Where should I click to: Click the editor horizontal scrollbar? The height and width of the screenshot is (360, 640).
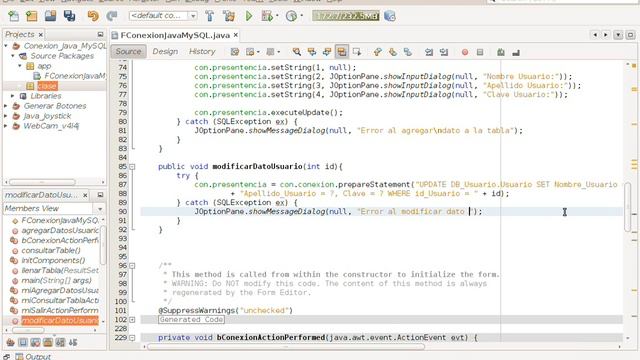(286, 347)
